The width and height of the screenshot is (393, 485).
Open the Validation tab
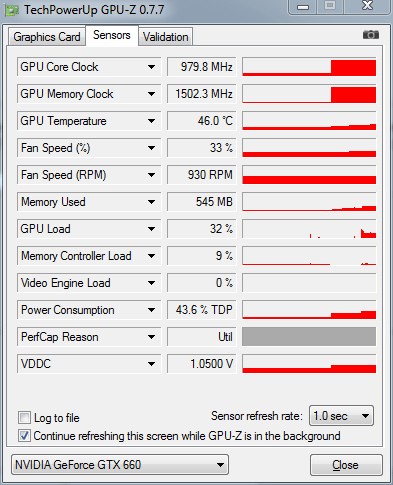click(165, 37)
